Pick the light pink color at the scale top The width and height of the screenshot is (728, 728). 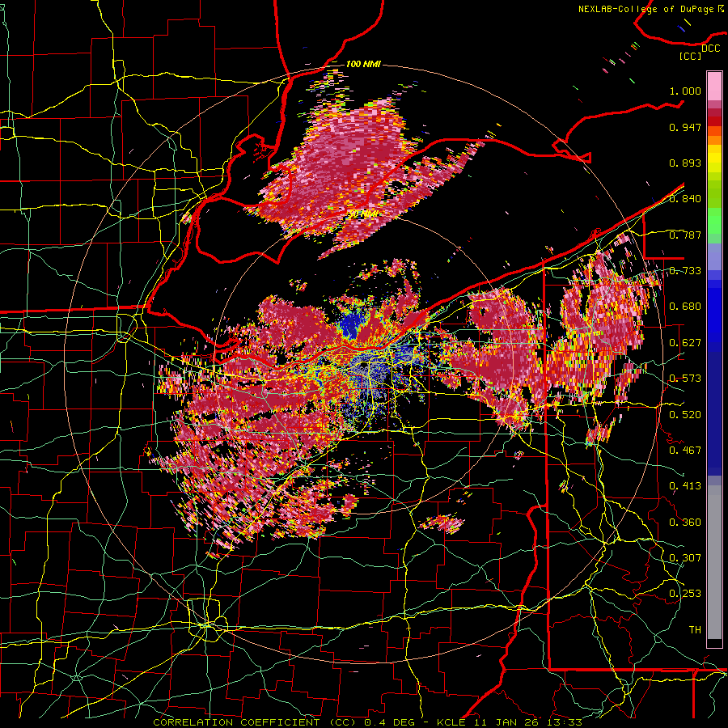pyautogui.click(x=714, y=86)
